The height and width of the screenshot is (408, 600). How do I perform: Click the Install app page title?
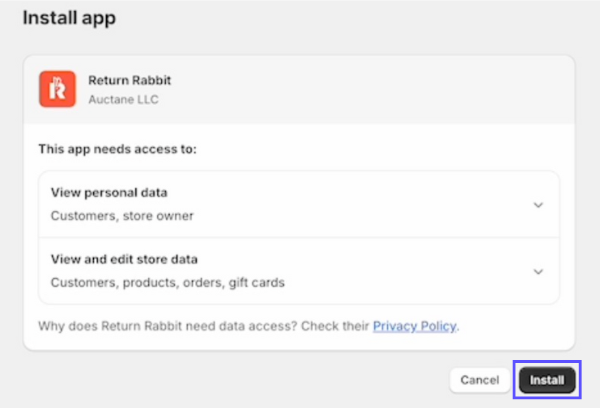click(x=69, y=17)
